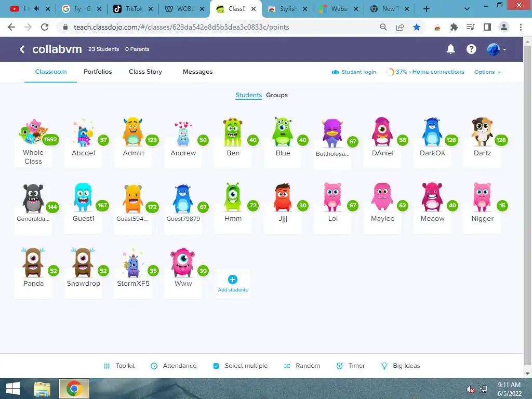The width and height of the screenshot is (532, 399).
Task: Unmute the system volume tray icon
Action: 470,389
